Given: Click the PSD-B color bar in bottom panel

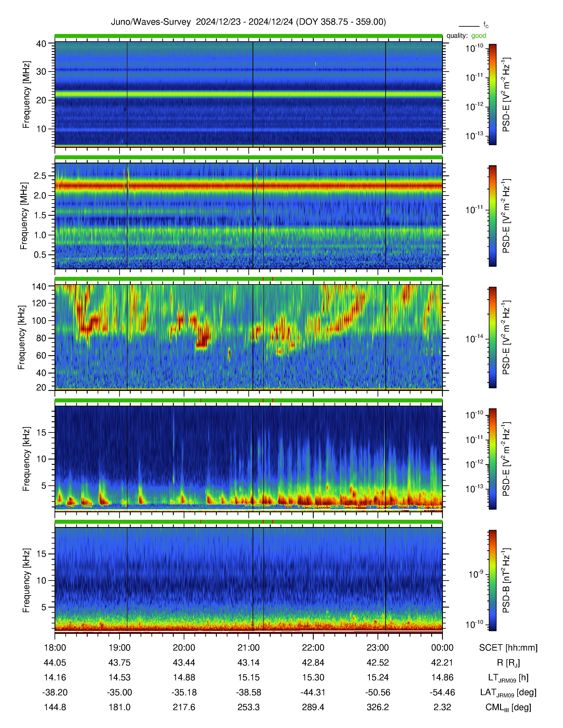Looking at the screenshot, I should (x=492, y=580).
